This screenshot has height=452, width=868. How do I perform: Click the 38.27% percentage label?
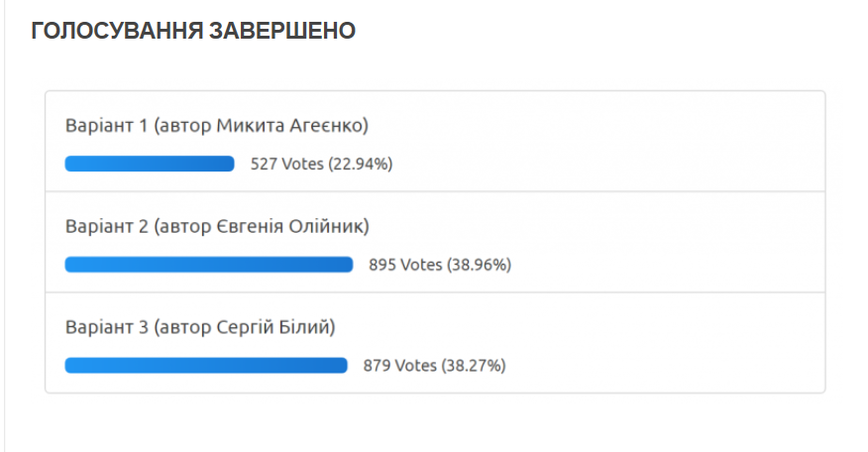475,366
